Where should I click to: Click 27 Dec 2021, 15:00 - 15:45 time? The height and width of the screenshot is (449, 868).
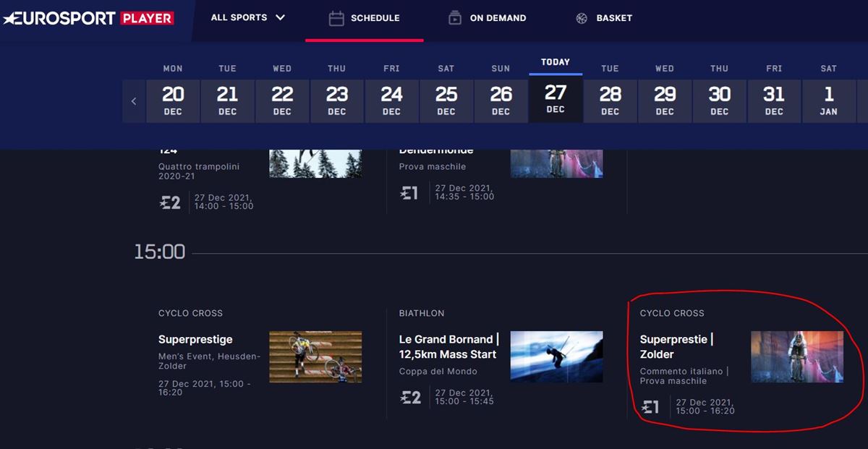[x=464, y=396]
